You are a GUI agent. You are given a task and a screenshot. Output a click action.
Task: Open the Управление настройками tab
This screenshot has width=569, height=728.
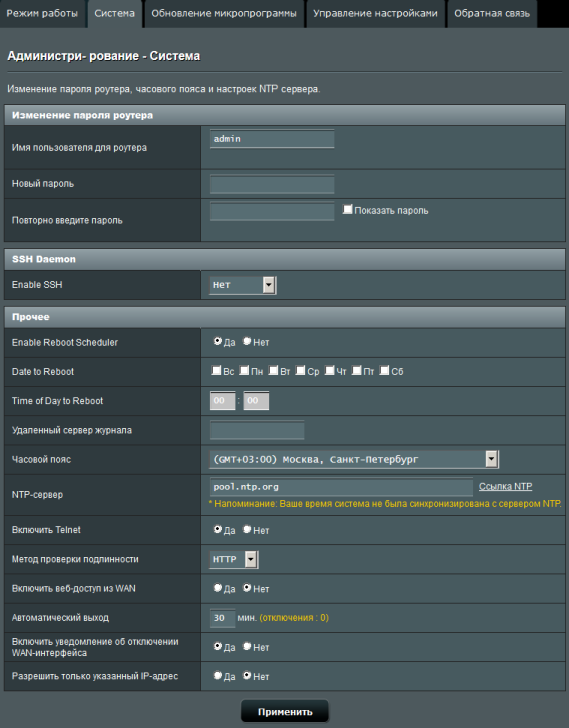point(375,13)
